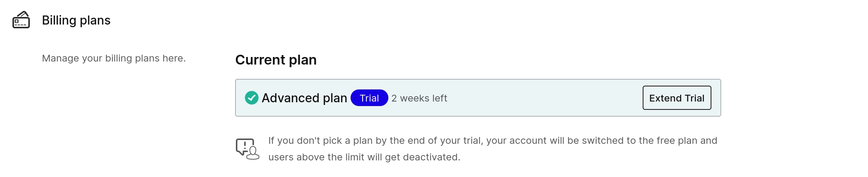Click the Advanced plan label

304,98
